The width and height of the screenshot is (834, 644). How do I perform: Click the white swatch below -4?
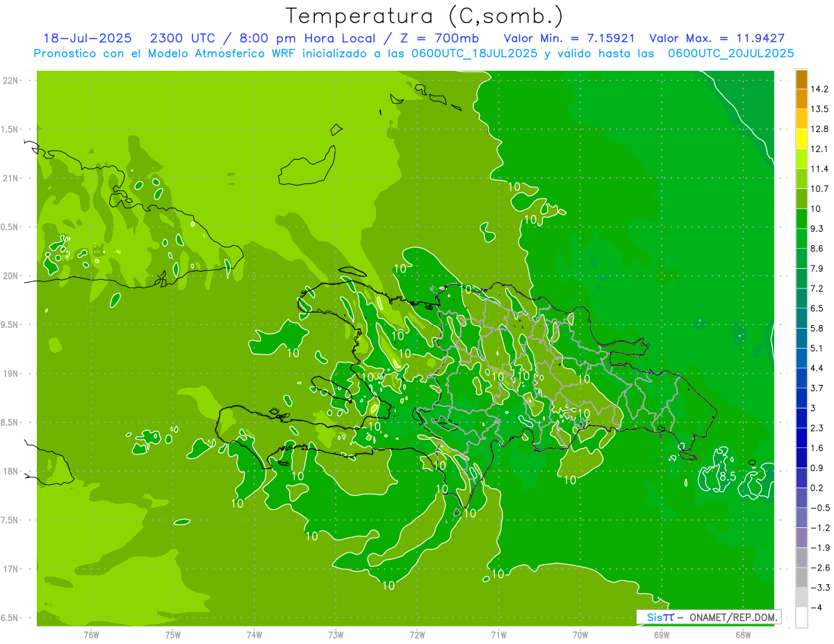point(801,618)
